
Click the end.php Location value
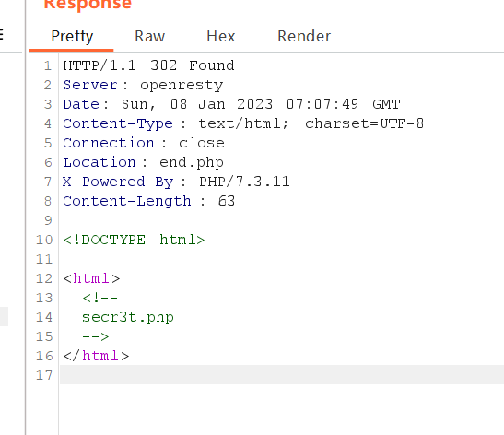click(x=192, y=163)
